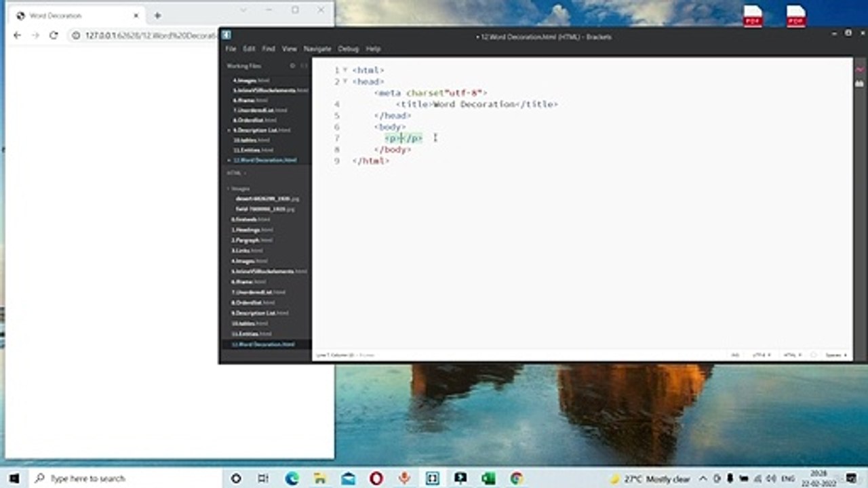Open the Windows Start menu
The image size is (868, 488).
[14, 479]
